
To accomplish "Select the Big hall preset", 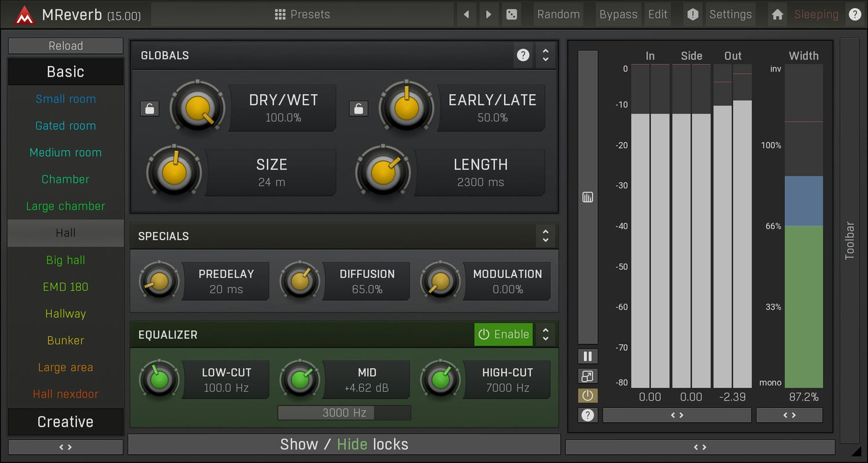I will click(65, 260).
